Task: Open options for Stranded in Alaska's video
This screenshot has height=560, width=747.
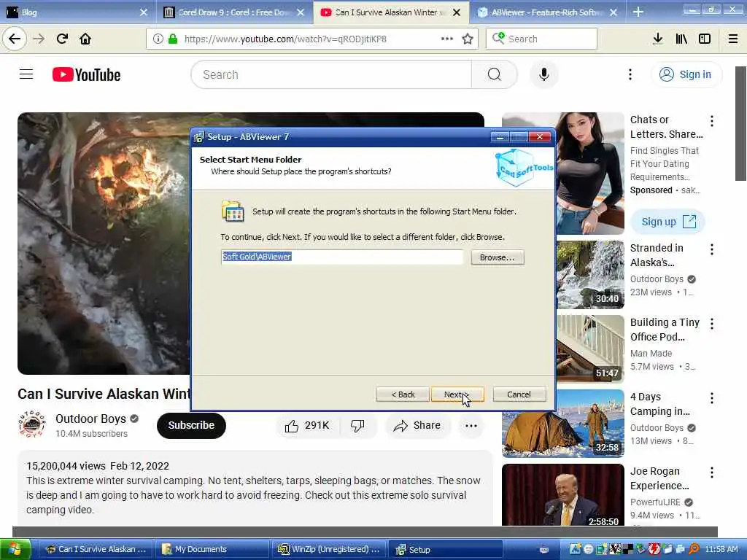Action: tap(712, 249)
